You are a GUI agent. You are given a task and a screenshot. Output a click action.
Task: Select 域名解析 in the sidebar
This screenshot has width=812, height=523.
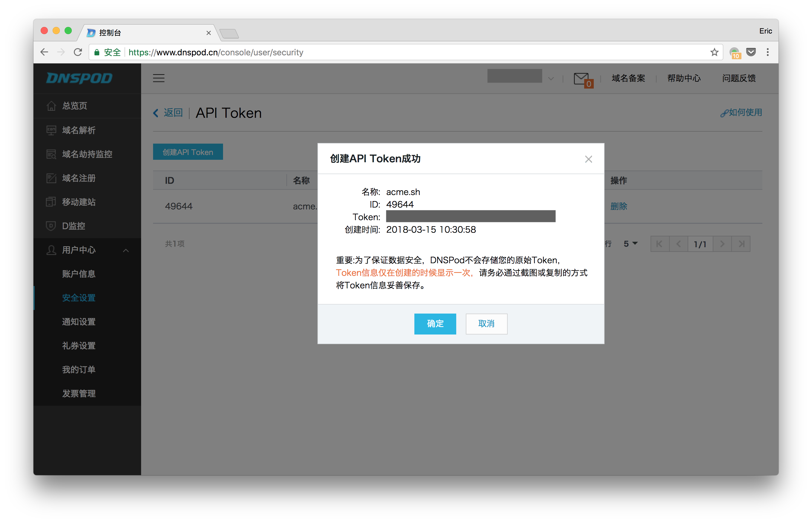79,130
